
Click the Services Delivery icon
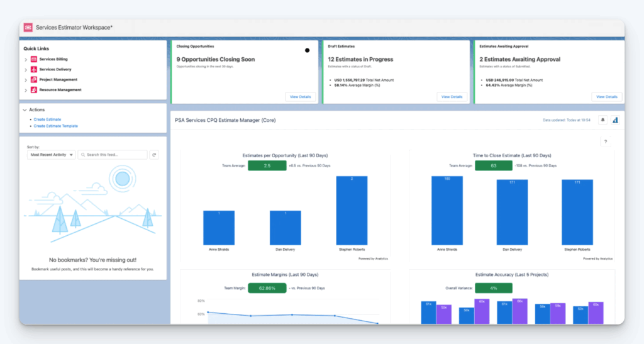(x=34, y=69)
